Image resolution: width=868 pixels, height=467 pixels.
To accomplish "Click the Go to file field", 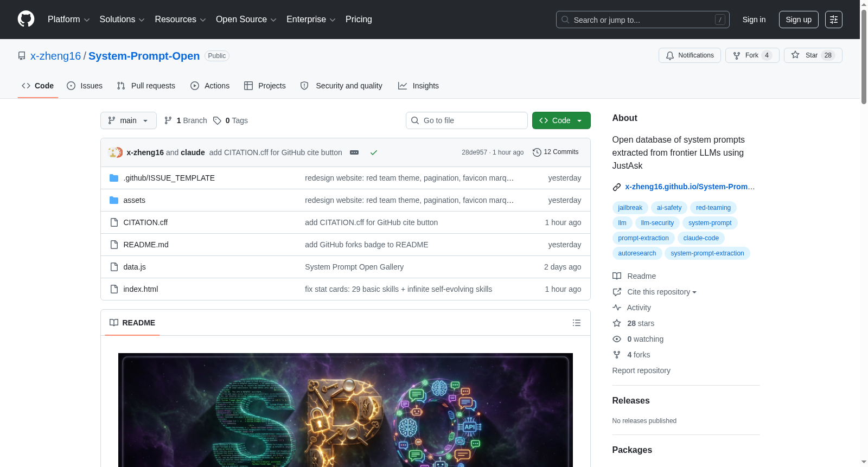I will 467,120.
